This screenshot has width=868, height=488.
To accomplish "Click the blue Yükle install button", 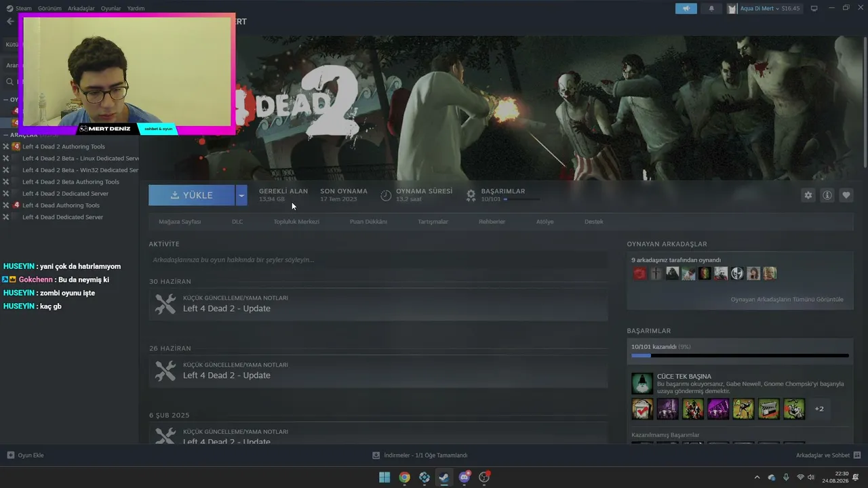I will pyautogui.click(x=192, y=195).
